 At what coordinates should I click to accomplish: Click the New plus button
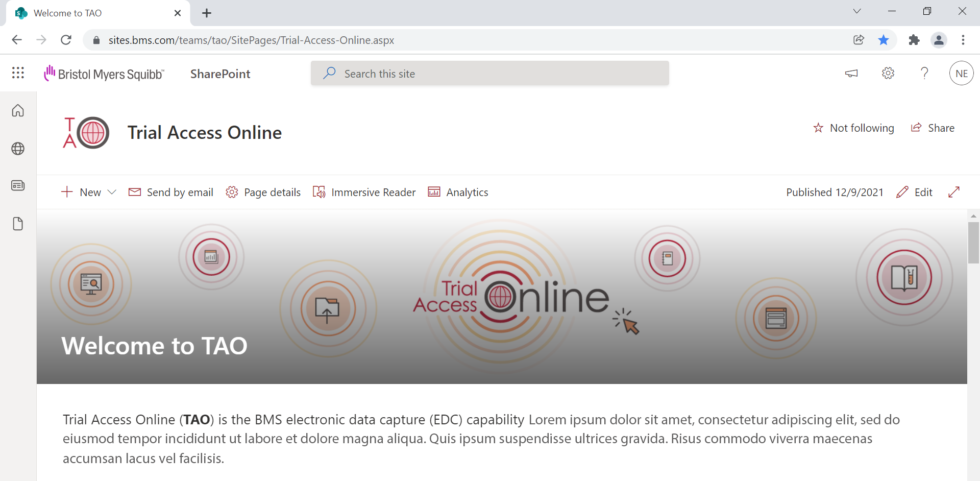[81, 193]
